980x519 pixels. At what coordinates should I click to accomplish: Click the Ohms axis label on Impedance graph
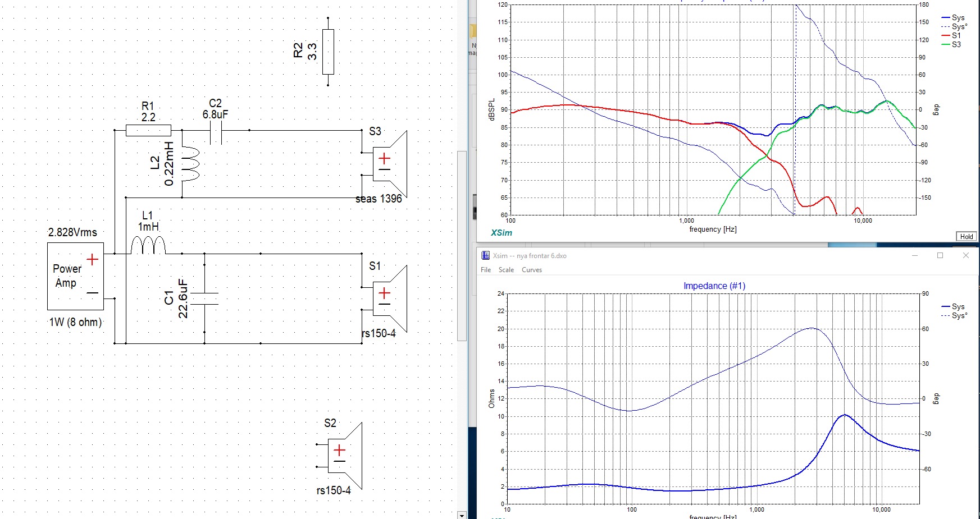492,398
